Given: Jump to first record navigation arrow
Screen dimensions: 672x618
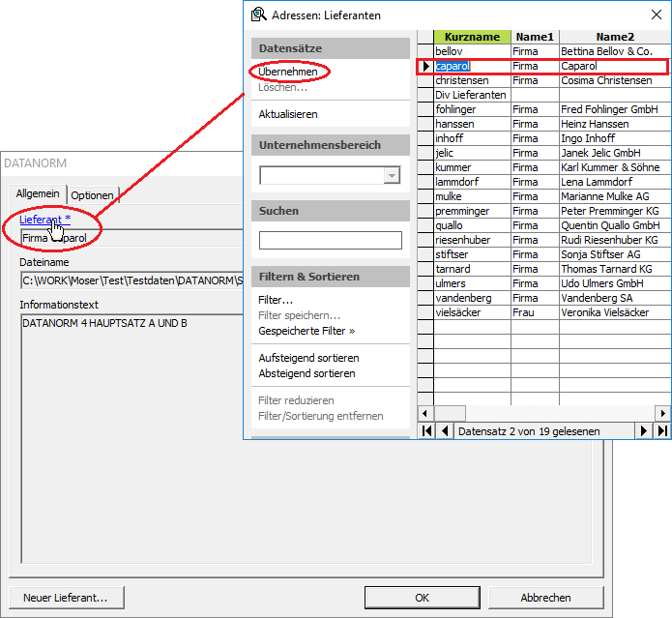Looking at the screenshot, I should coord(426,431).
